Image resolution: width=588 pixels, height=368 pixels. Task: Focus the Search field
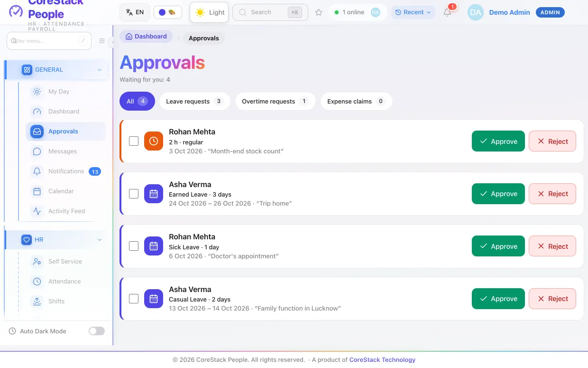point(270,12)
